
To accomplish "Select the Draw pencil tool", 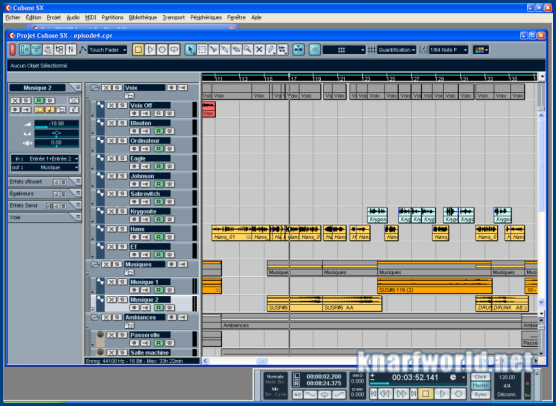I will pos(271,50).
